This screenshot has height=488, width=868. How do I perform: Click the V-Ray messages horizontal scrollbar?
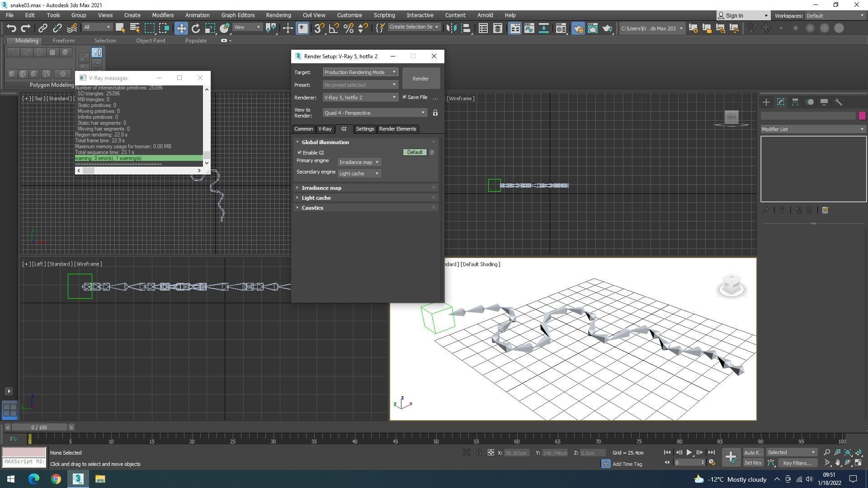coord(139,170)
